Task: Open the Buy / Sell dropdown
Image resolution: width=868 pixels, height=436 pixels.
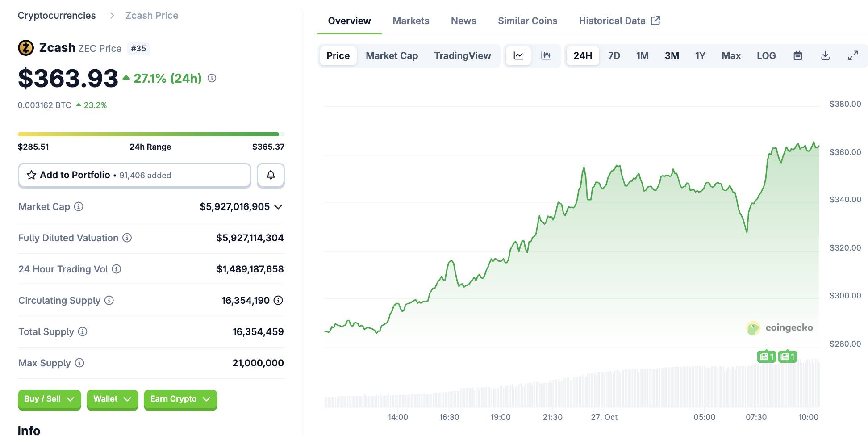Action: [49, 399]
